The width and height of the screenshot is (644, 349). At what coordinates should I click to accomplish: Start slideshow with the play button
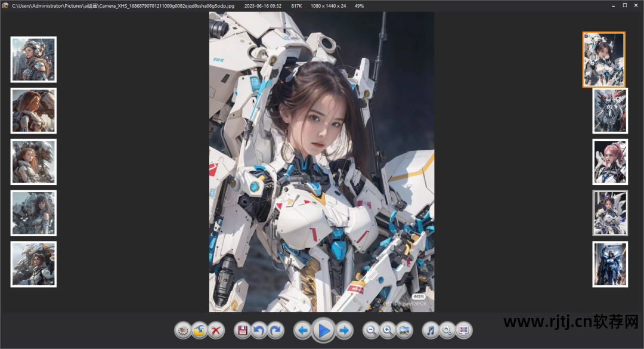(x=323, y=330)
